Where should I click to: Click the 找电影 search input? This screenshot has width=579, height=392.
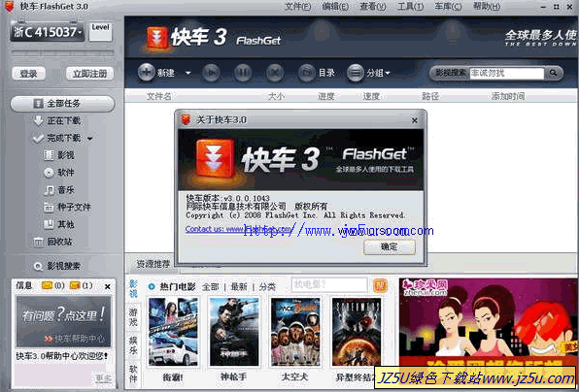tap(329, 285)
